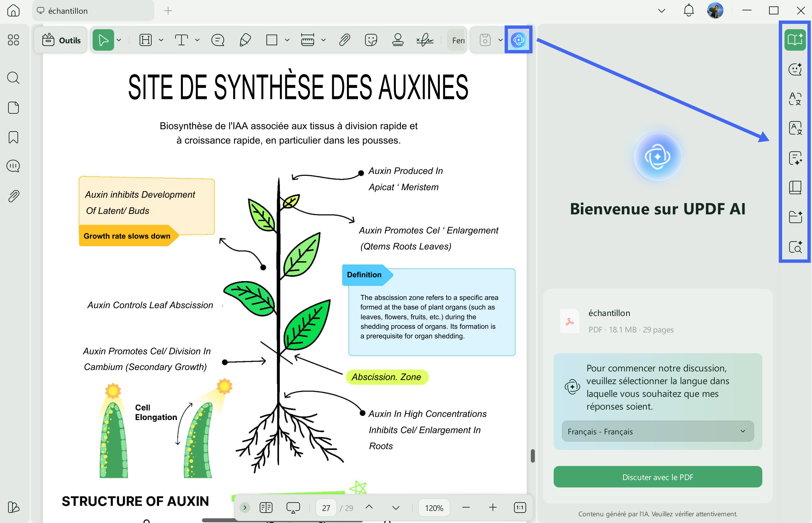The image size is (812, 523).
Task: Expand the measurement tool options arrow
Action: 323,40
